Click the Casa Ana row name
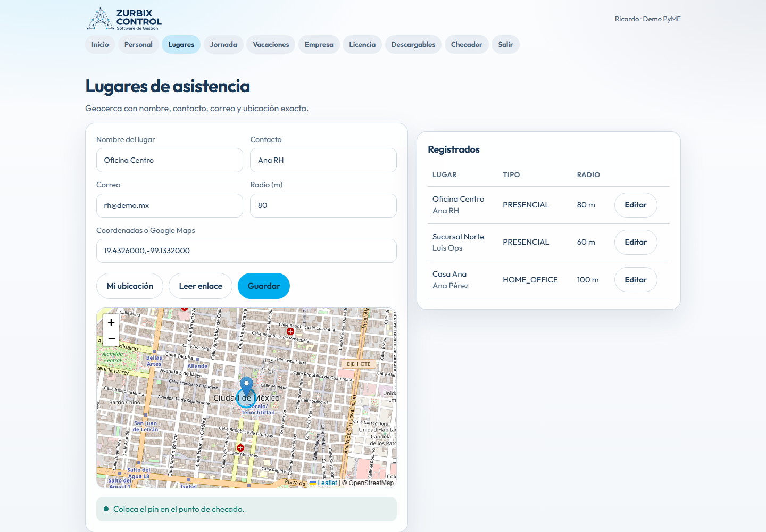766x532 pixels. pyautogui.click(x=449, y=274)
